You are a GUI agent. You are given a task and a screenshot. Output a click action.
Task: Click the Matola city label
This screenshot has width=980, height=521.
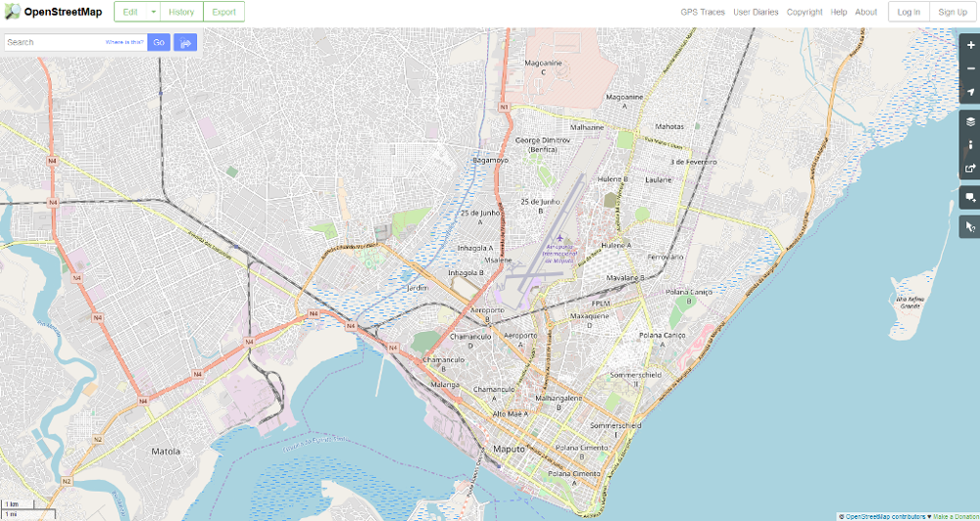coord(166,451)
